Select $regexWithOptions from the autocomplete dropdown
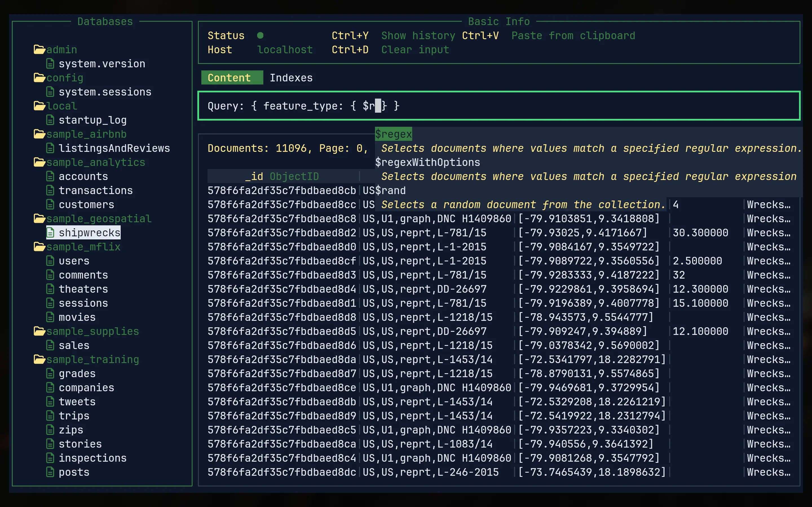This screenshot has width=812, height=507. click(427, 162)
